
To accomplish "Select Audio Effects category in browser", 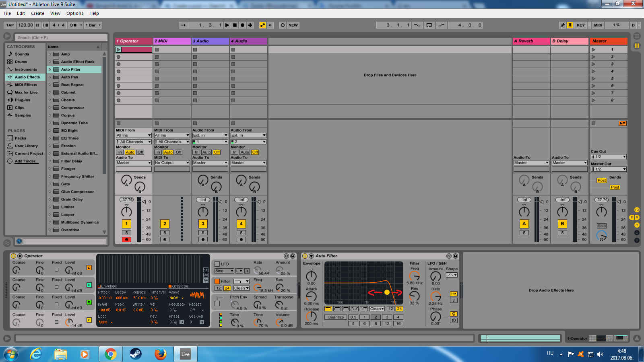I will coord(25,77).
